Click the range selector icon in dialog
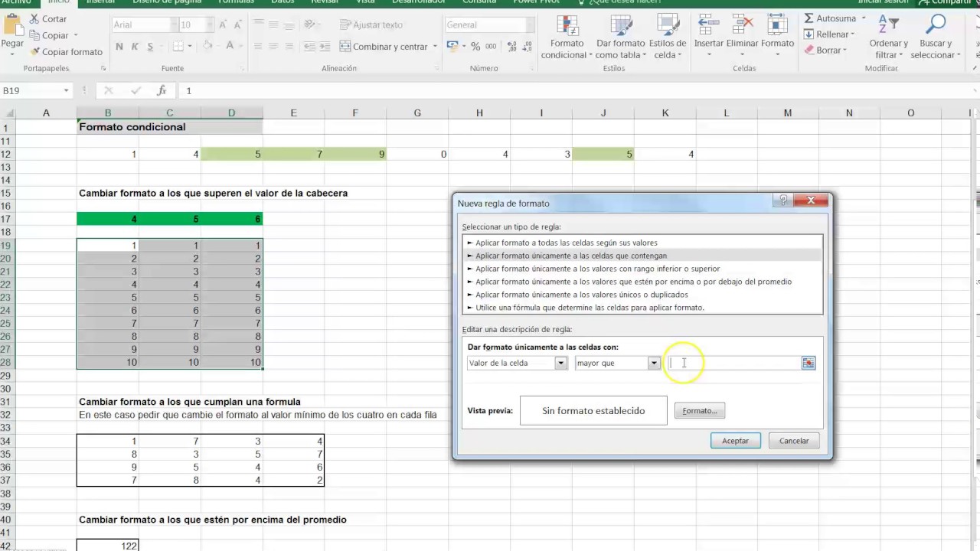 click(x=808, y=364)
